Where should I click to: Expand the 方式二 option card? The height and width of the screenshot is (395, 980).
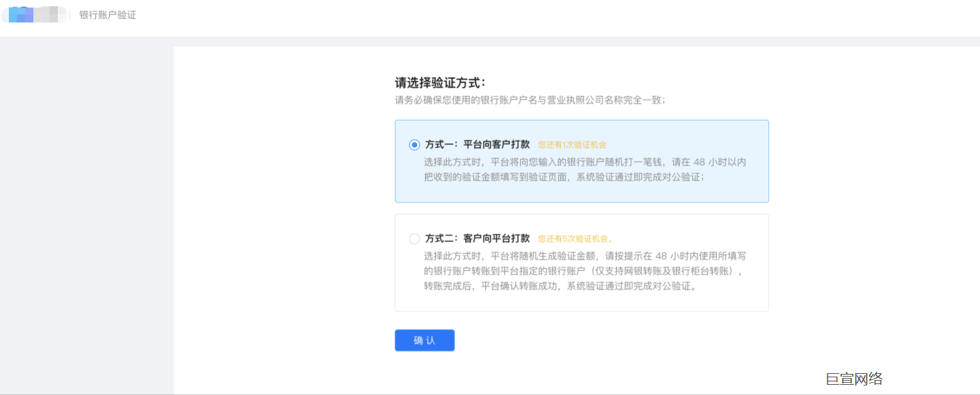(582, 262)
